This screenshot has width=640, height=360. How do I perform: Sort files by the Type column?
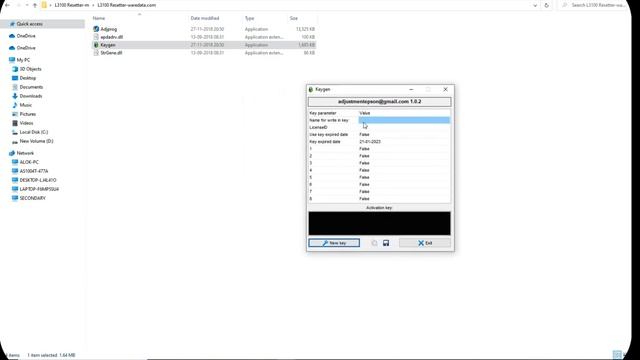249,18
